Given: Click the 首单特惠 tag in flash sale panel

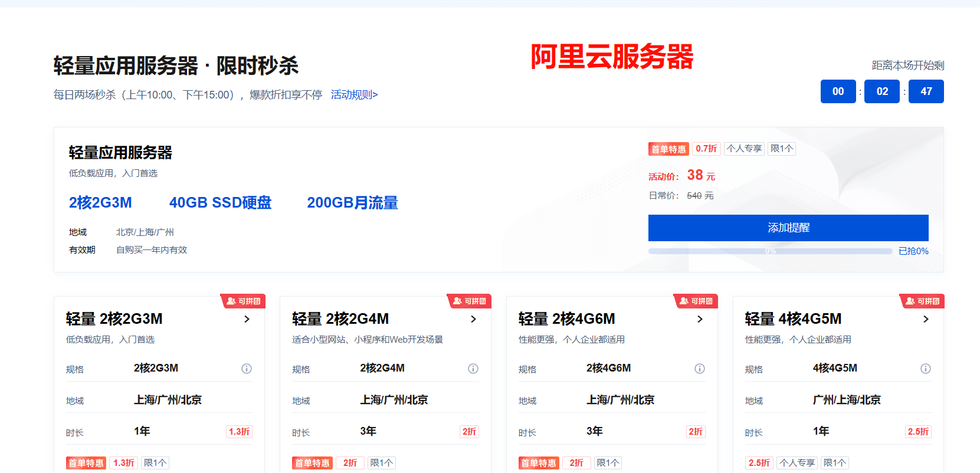Looking at the screenshot, I should pos(668,149).
